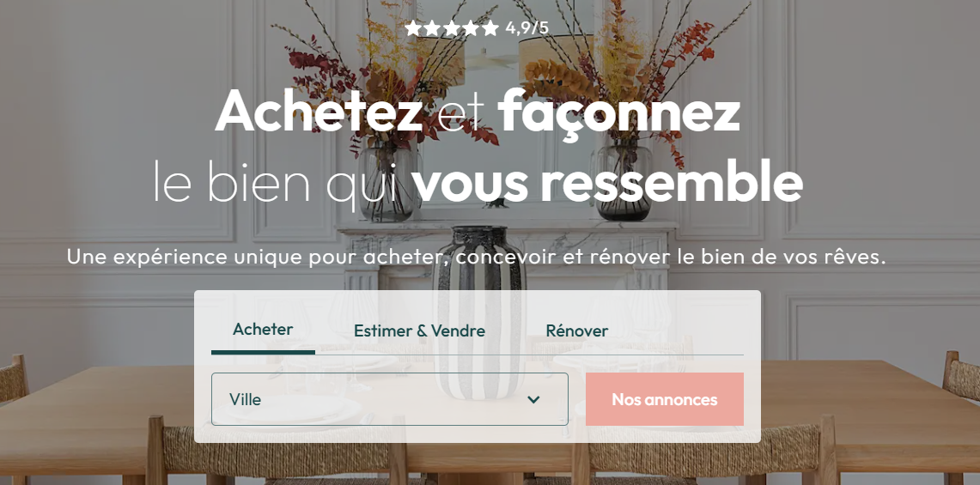Click the left glass flower vase

click(x=387, y=181)
